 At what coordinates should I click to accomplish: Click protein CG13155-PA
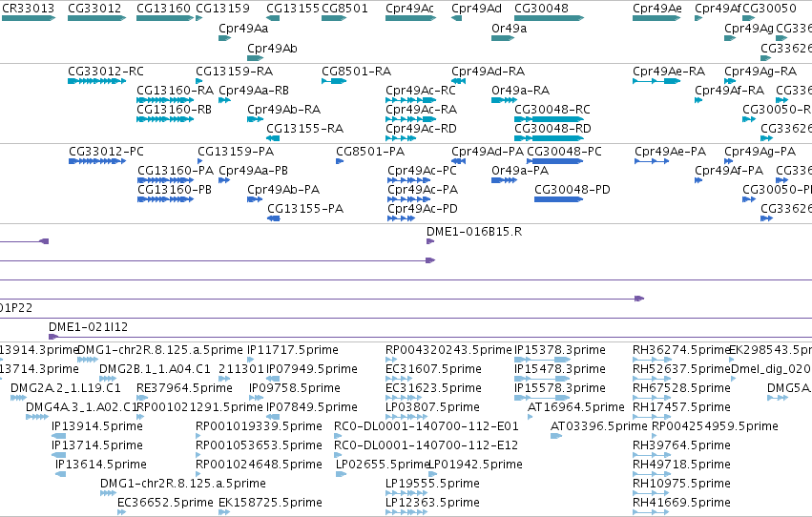[305, 209]
